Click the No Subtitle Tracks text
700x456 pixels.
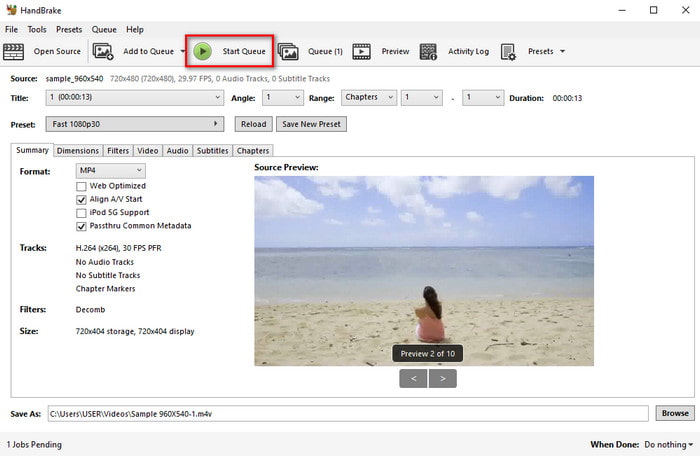pyautogui.click(x=108, y=276)
